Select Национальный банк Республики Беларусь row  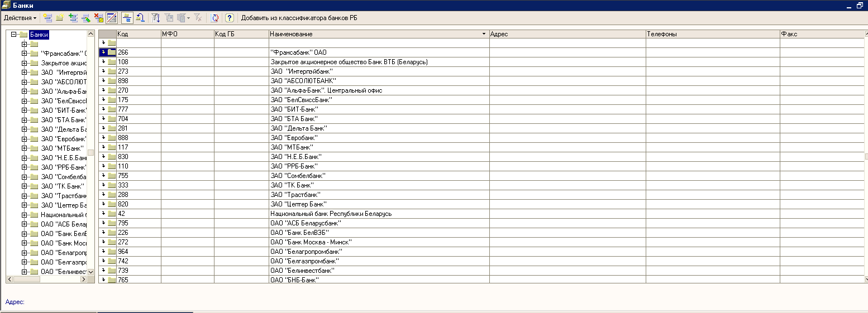481,214
